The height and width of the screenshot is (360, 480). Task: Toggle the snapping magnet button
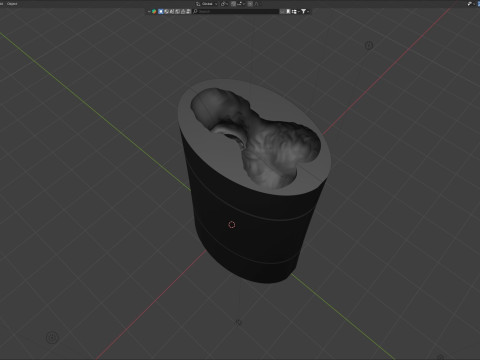(233, 4)
